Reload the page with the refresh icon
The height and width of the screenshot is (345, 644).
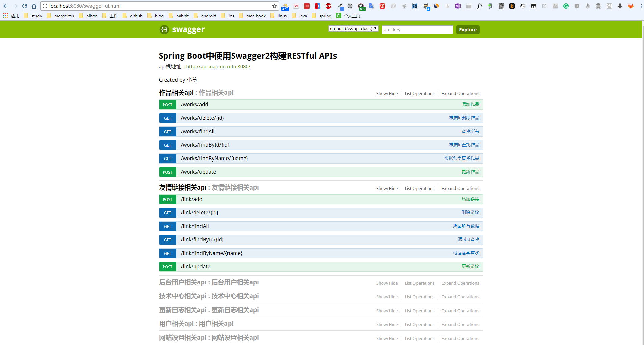click(x=25, y=6)
